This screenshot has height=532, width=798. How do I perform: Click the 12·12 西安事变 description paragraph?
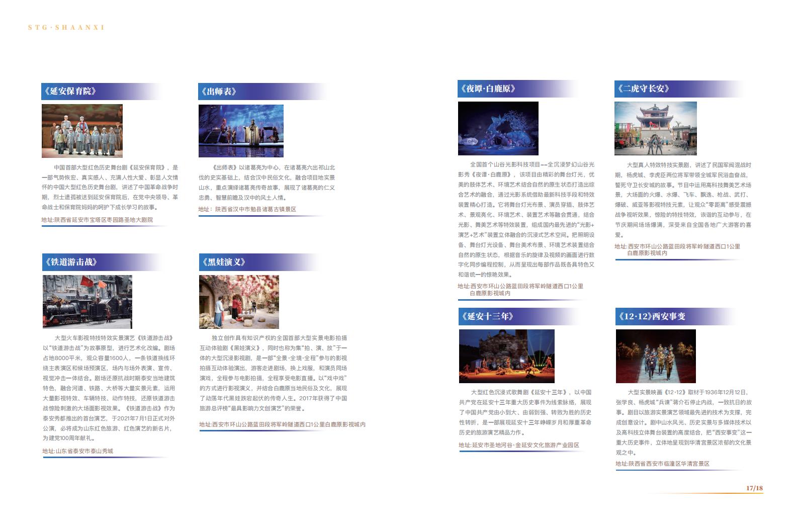pos(684,422)
